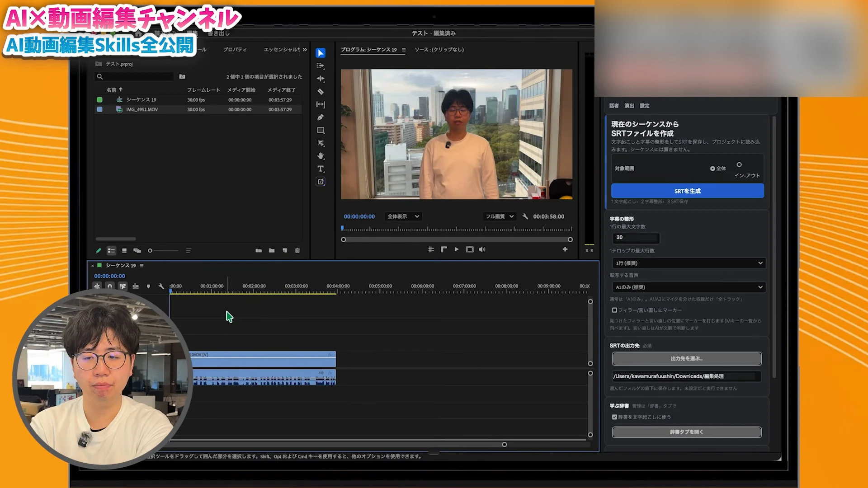This screenshot has height=488, width=868.
Task: Select the Razor tool
Action: [321, 92]
